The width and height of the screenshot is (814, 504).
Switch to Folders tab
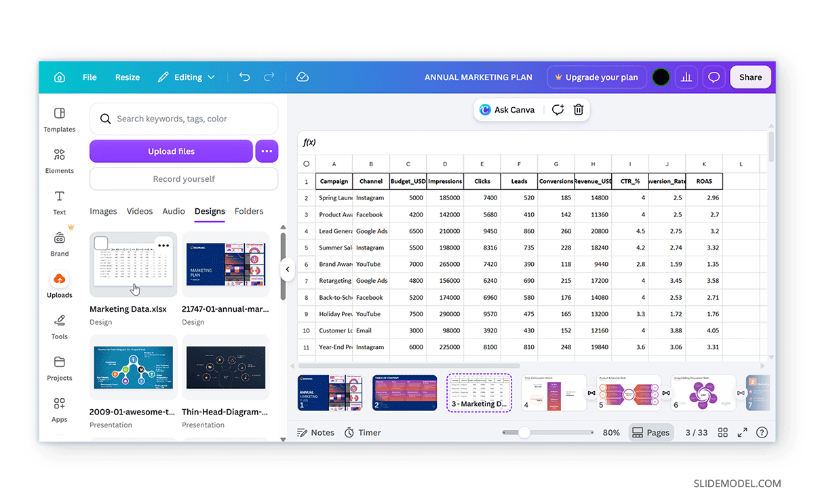[249, 212]
